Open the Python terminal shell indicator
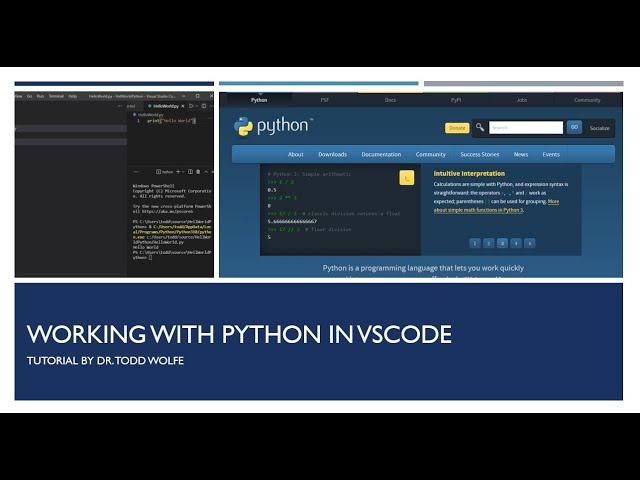The width and height of the screenshot is (640, 480). tap(165, 172)
